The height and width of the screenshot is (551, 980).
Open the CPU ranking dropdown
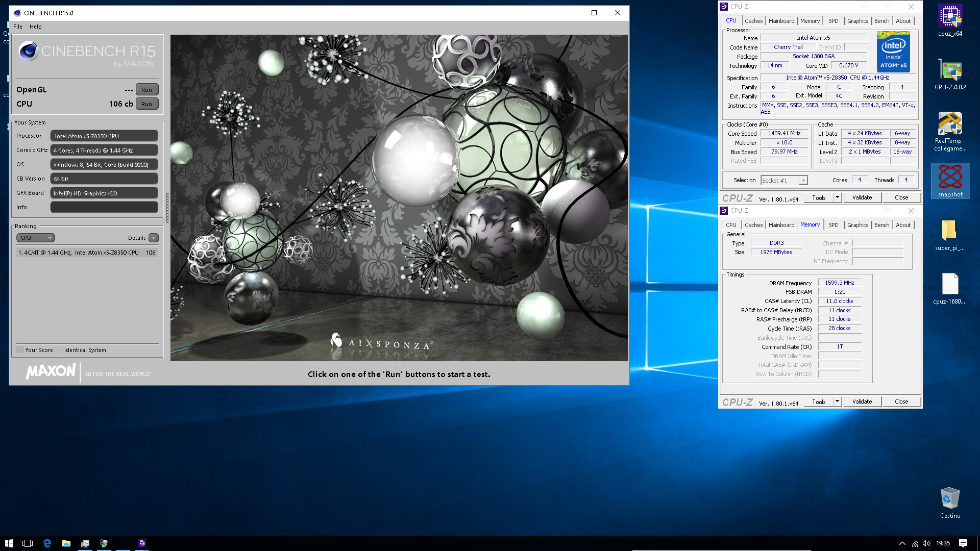[x=36, y=238]
